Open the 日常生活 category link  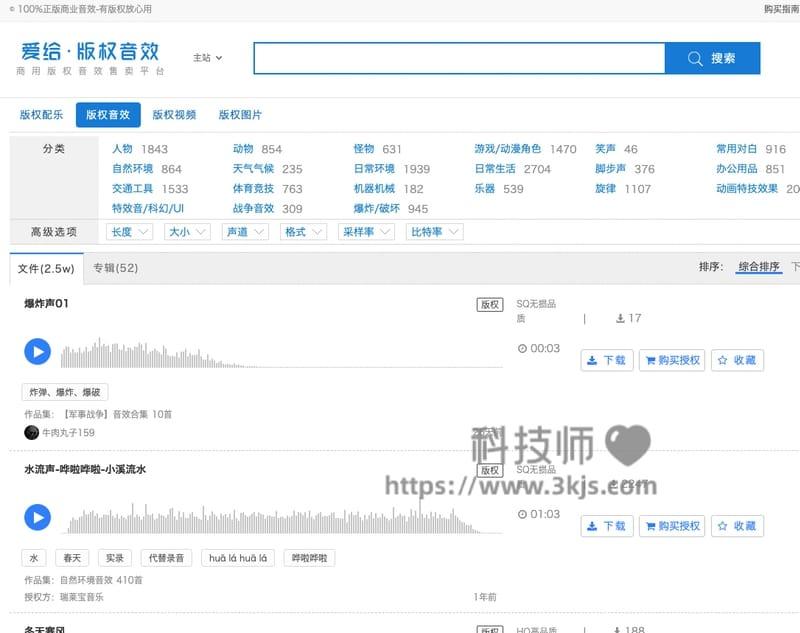point(495,169)
